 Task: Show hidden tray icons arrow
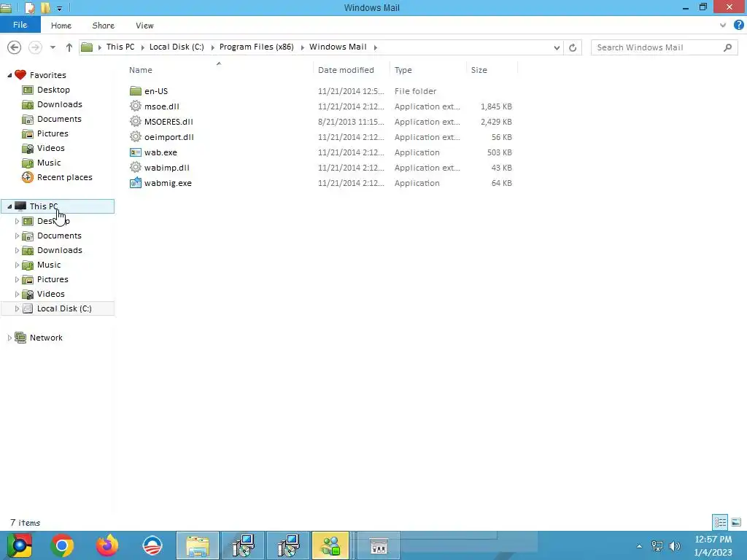coord(639,546)
